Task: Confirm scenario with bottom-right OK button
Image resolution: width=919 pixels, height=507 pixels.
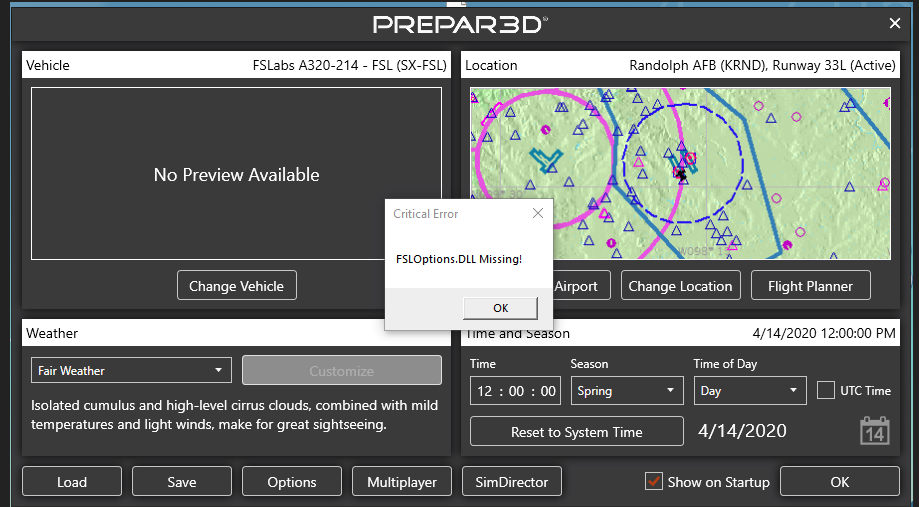Action: [x=839, y=482]
